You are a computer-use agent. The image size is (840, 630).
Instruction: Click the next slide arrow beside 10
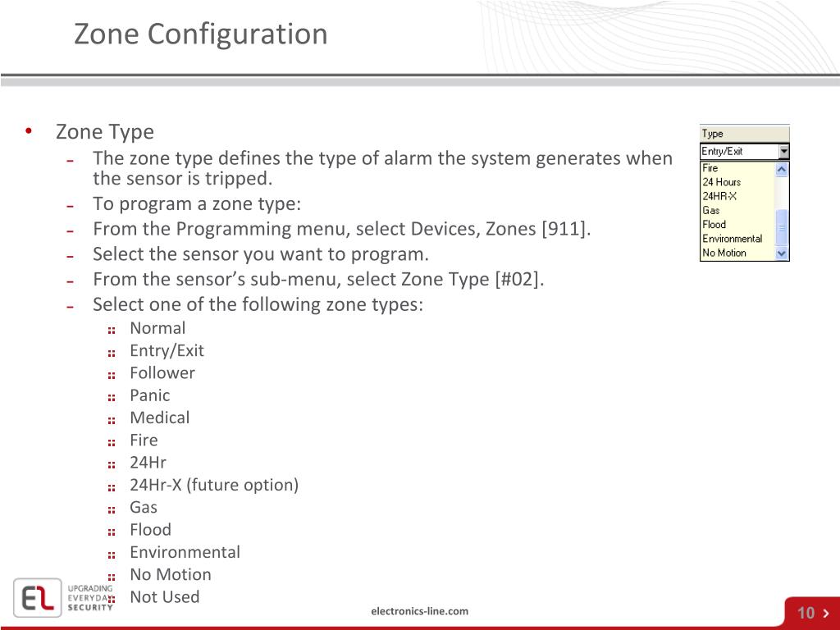point(826,613)
